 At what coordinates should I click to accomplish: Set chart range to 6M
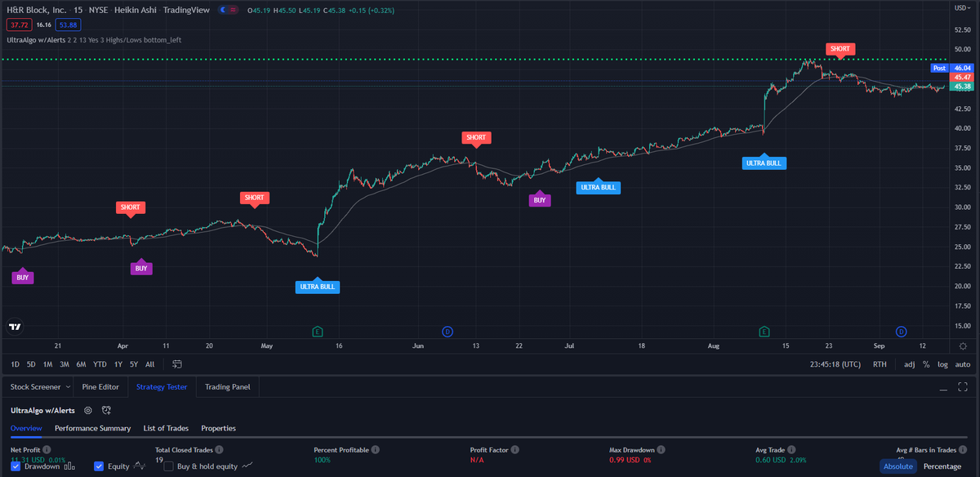[82, 364]
